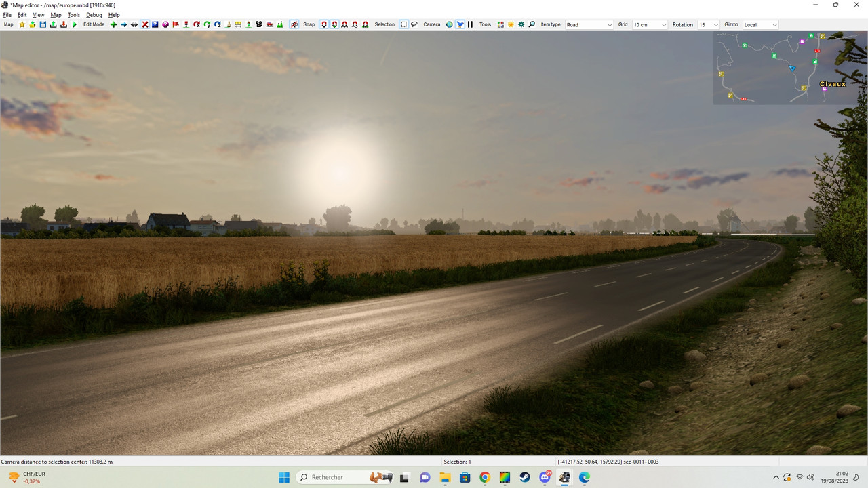Click the Windows Start button
This screenshot has width=868, height=488.
pyautogui.click(x=284, y=477)
